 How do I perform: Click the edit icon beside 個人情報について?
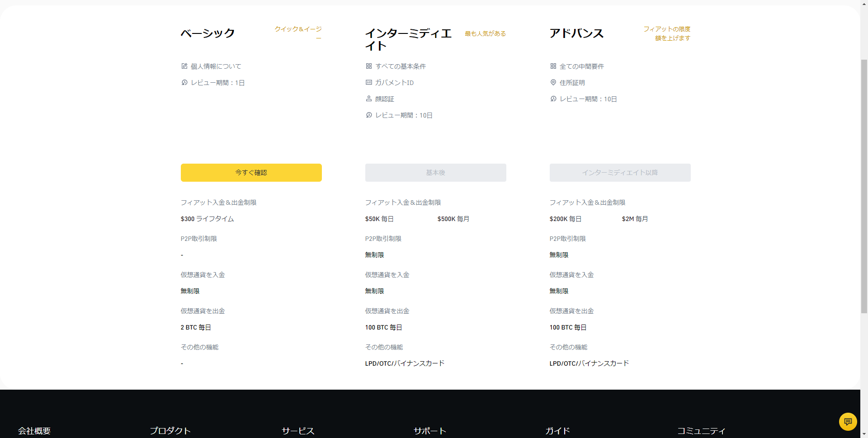(x=184, y=66)
